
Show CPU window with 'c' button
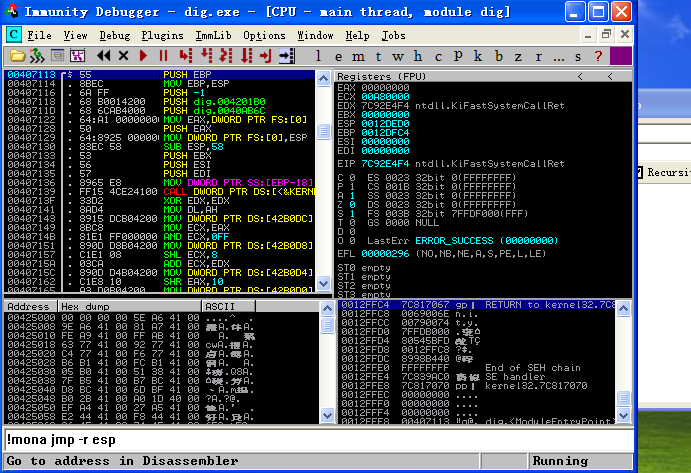tap(438, 56)
